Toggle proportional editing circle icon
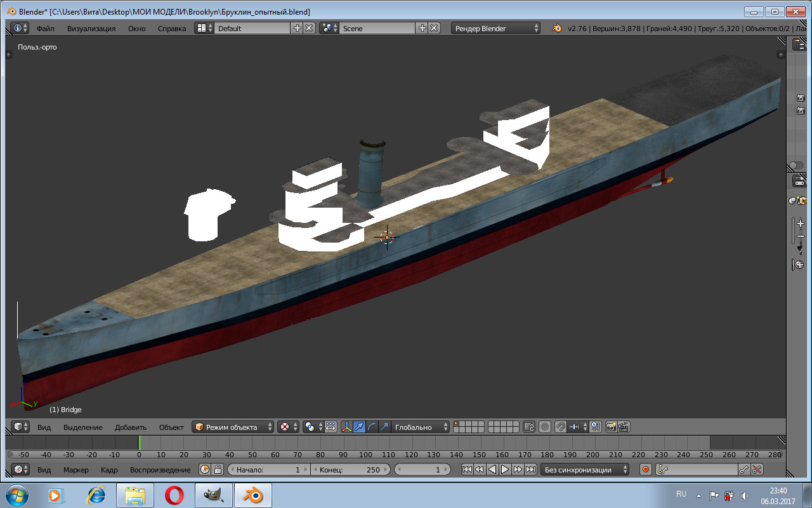This screenshot has height=508, width=812. [544, 427]
